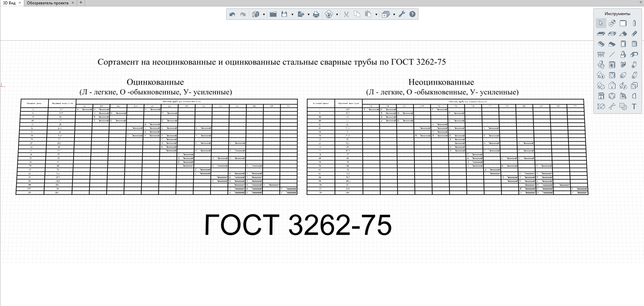Close the 3D Вид tab
Image resolution: width=644 pixels, height=306 pixels.
tap(20, 3)
